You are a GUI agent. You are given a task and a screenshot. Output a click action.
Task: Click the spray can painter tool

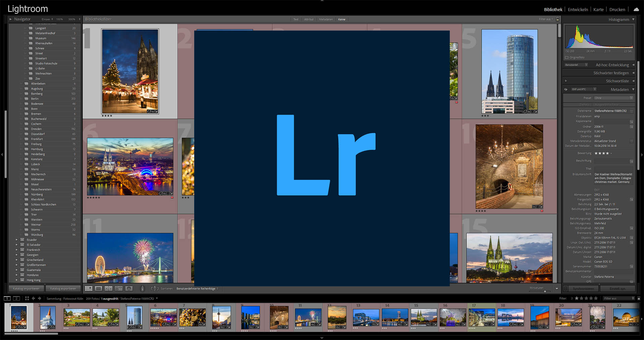point(142,288)
